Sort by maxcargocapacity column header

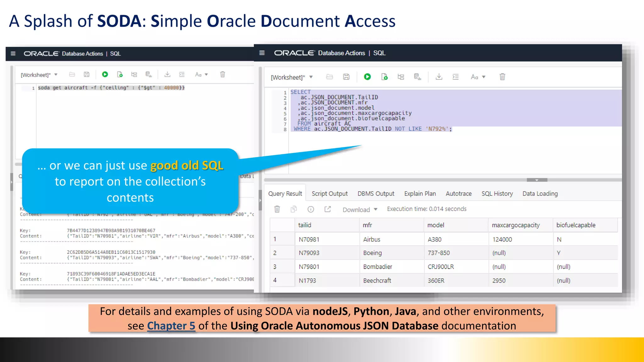pyautogui.click(x=521, y=225)
